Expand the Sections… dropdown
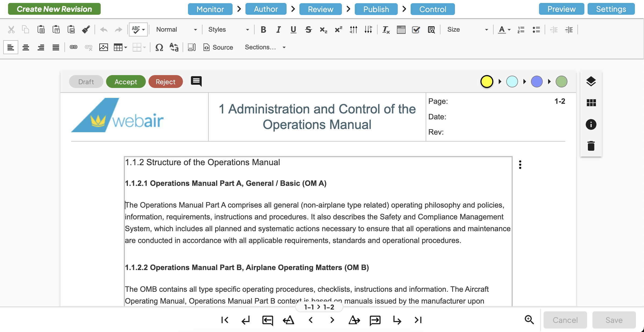The height and width of the screenshot is (332, 644). coord(265,47)
